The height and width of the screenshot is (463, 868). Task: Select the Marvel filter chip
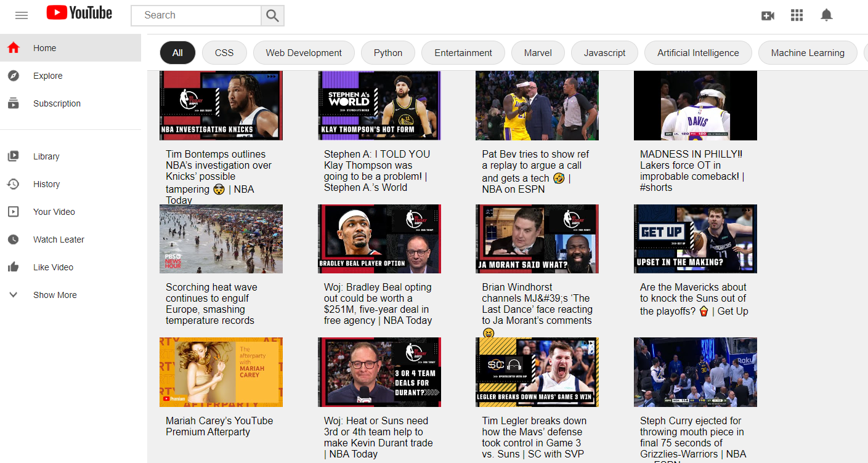point(538,53)
